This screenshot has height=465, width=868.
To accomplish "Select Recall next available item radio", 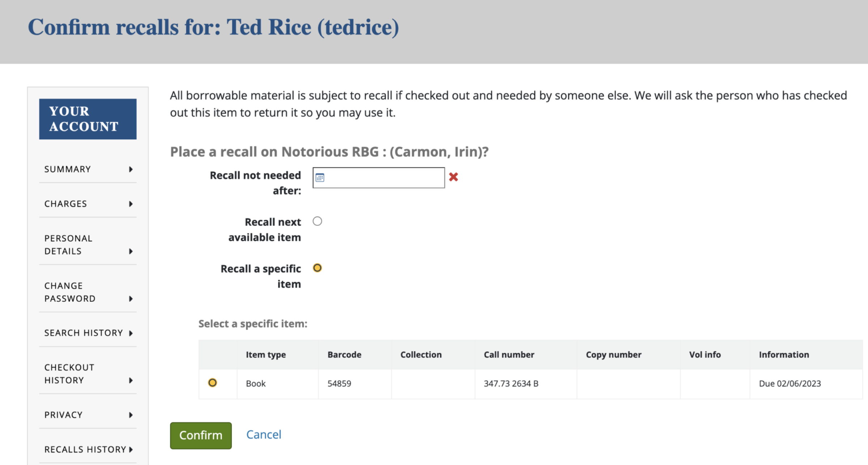I will click(317, 221).
